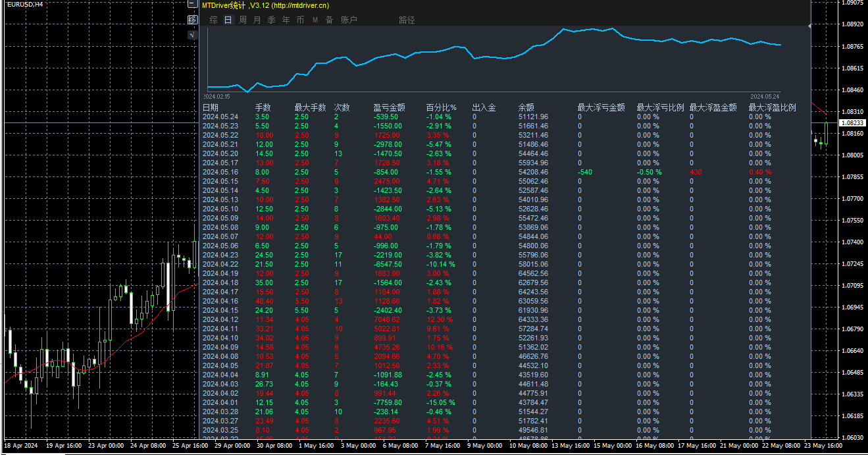The height and width of the screenshot is (455, 868).
Task: Select the 季 quarterly tab
Action: (x=272, y=20)
